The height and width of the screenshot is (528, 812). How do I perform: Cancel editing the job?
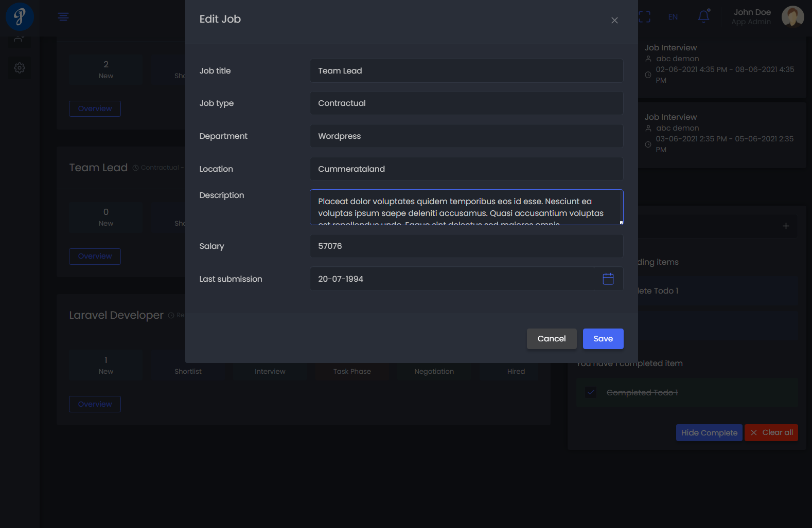click(551, 339)
